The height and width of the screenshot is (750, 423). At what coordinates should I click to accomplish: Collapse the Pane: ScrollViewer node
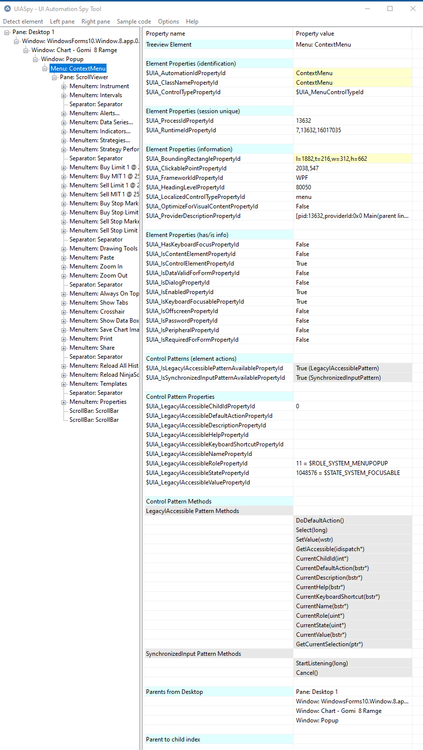point(55,77)
